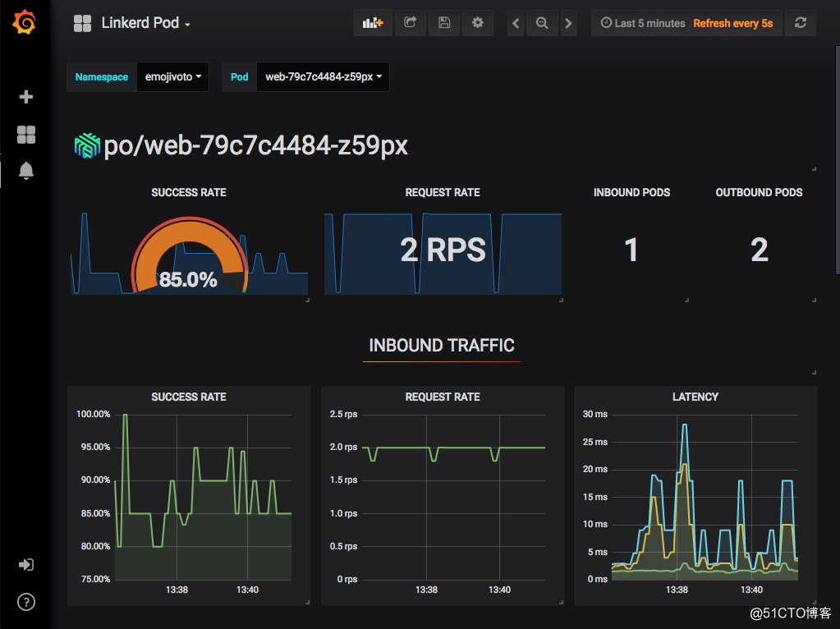Open the Namespace emojivoto dropdown
Image resolution: width=840 pixels, height=629 pixels.
tap(173, 76)
